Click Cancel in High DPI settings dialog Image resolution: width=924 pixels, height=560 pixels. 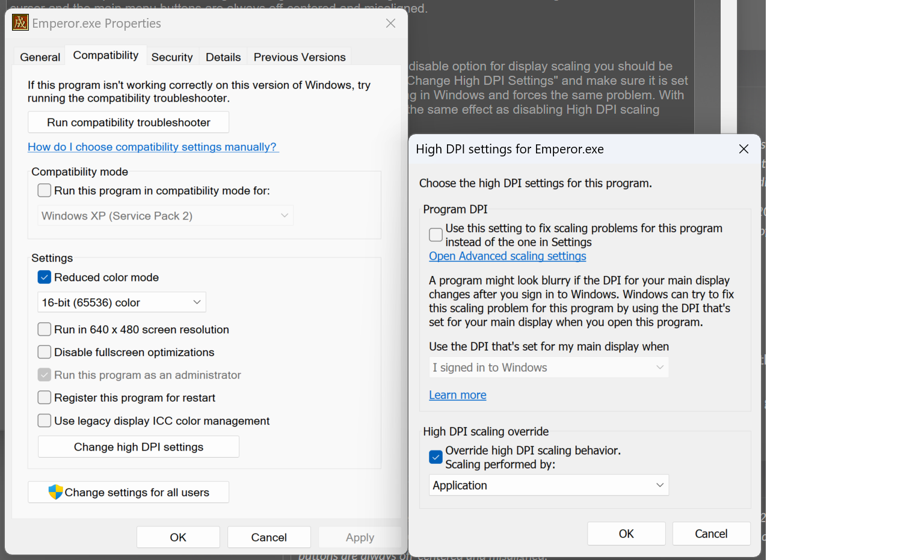pos(711,534)
